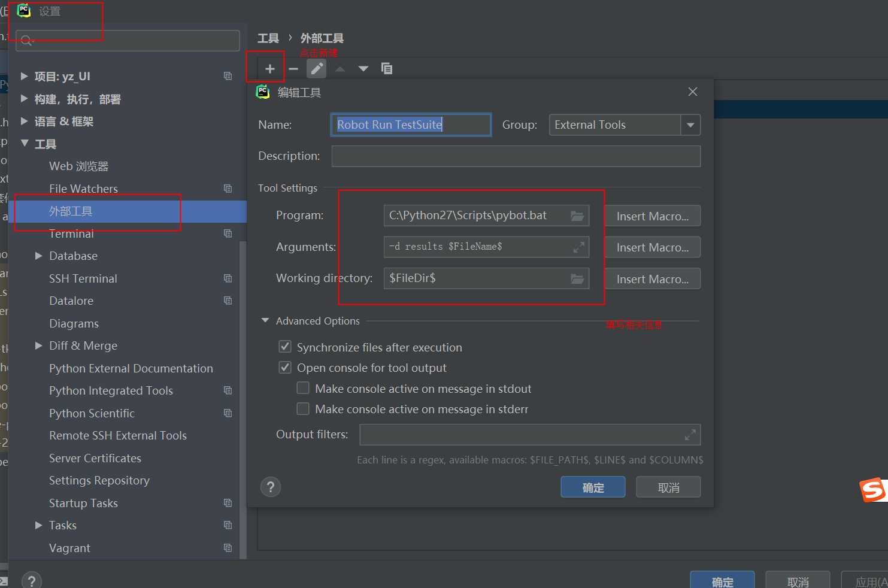Expand the Tasks tree node
Screen dimensions: 888x588
(38, 525)
